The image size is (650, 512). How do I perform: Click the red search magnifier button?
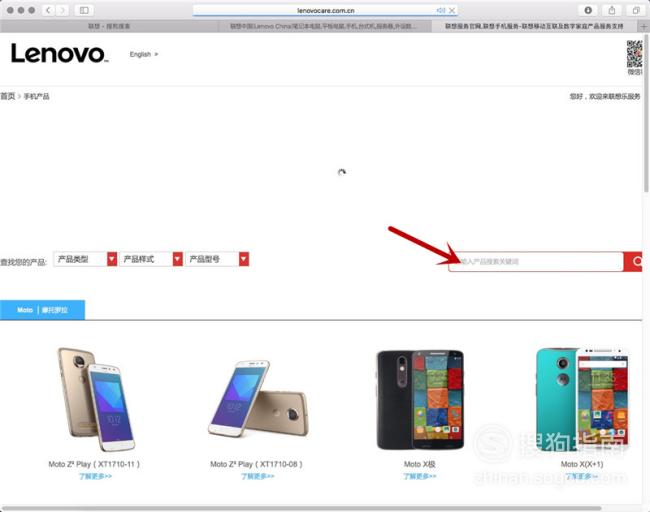[633, 262]
